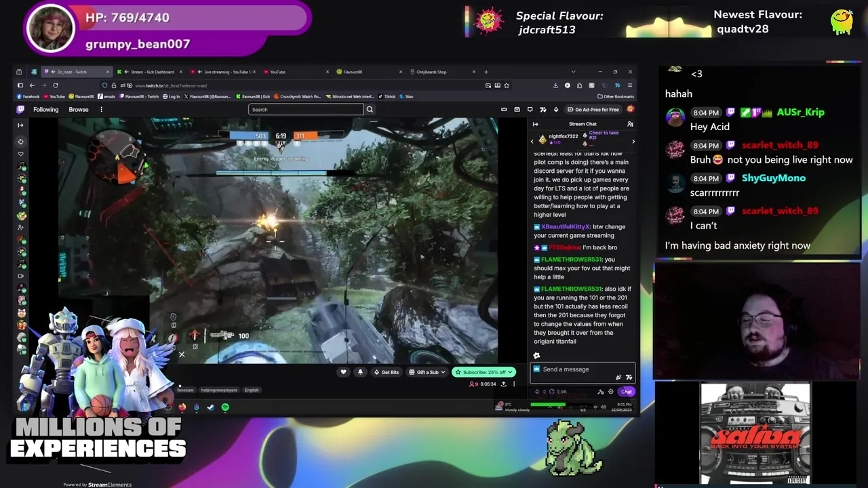
Task: Open the taskbar volume icon
Action: pos(604,407)
